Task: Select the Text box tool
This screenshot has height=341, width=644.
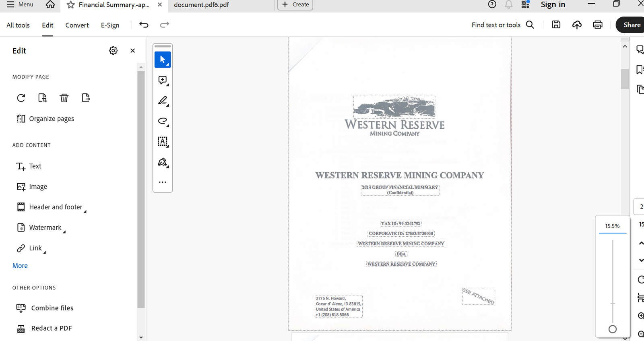Action: (x=163, y=142)
